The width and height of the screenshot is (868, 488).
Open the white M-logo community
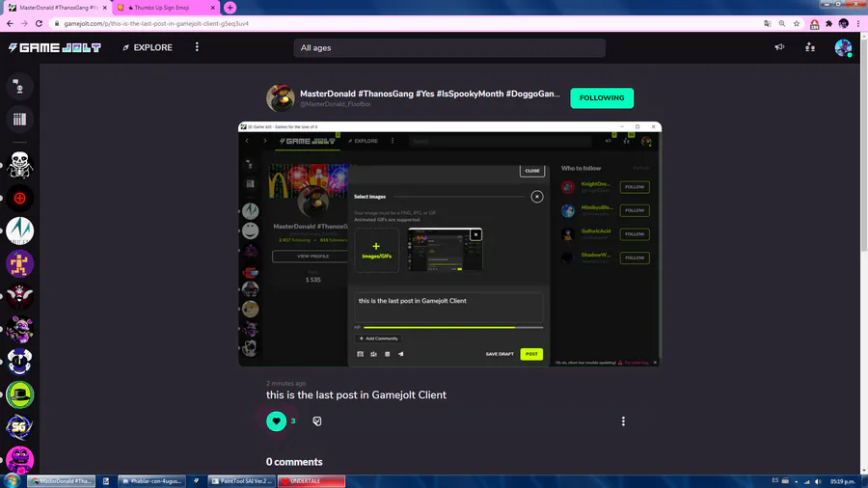coord(20,230)
